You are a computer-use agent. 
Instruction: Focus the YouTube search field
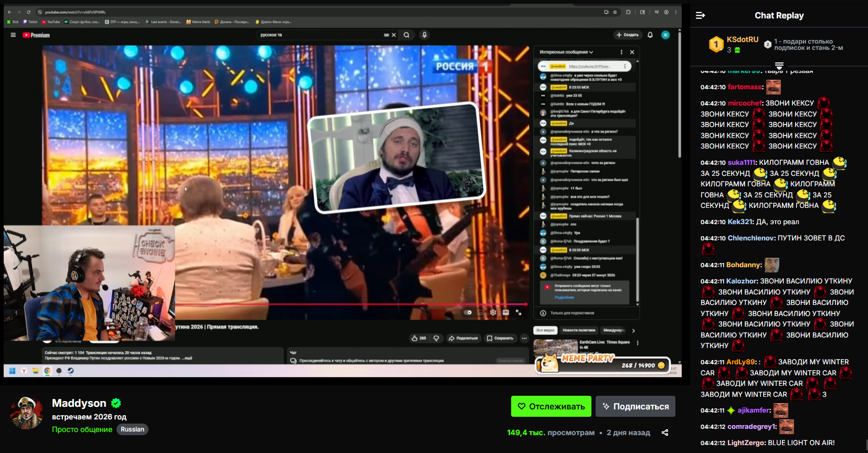(321, 35)
